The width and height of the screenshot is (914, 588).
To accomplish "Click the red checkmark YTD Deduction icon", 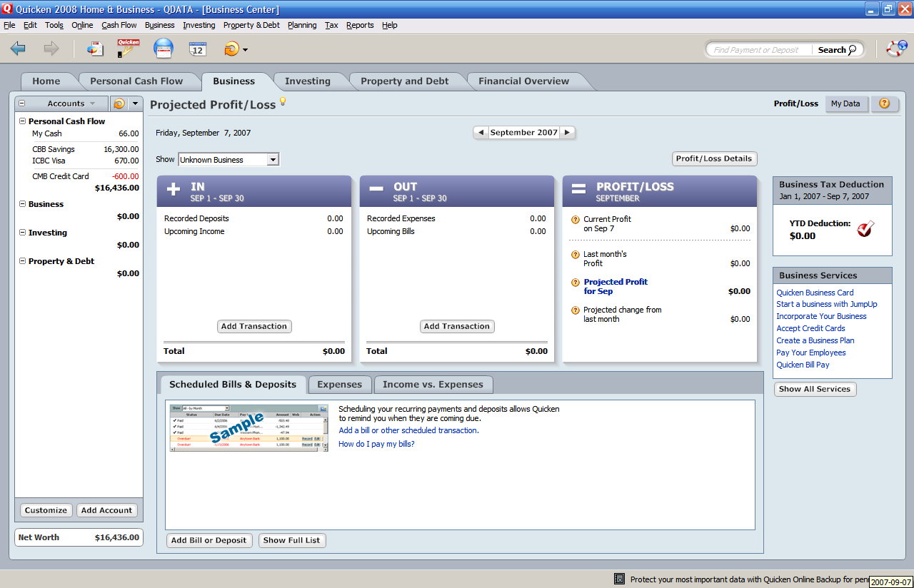I will [865, 229].
